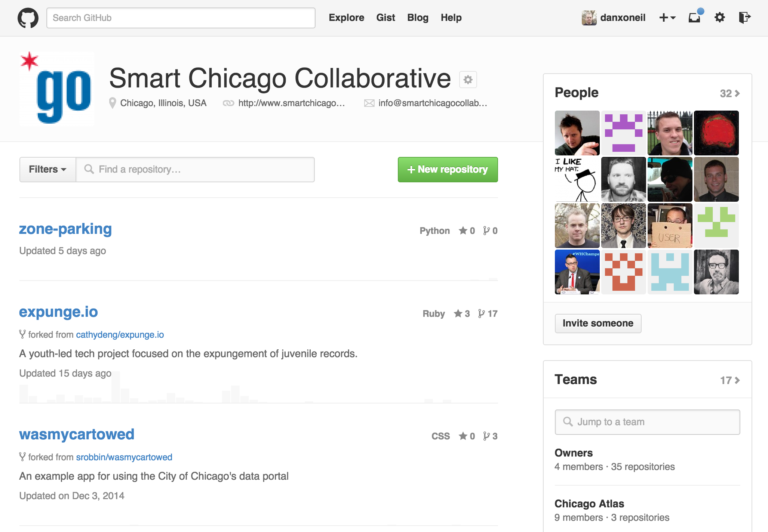Open the Explore menu item
The width and height of the screenshot is (768, 532).
click(x=346, y=18)
